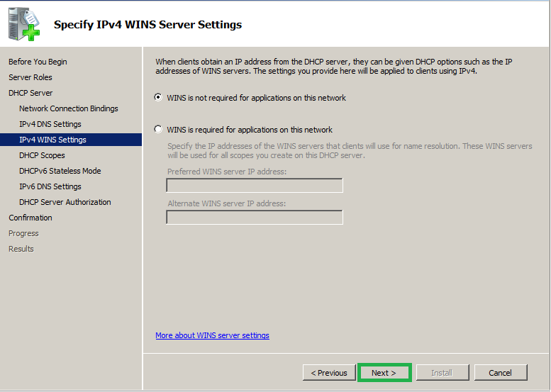Click the 'Alternate WINS server IP address:' label
The height and width of the screenshot is (392, 551).
click(x=227, y=203)
